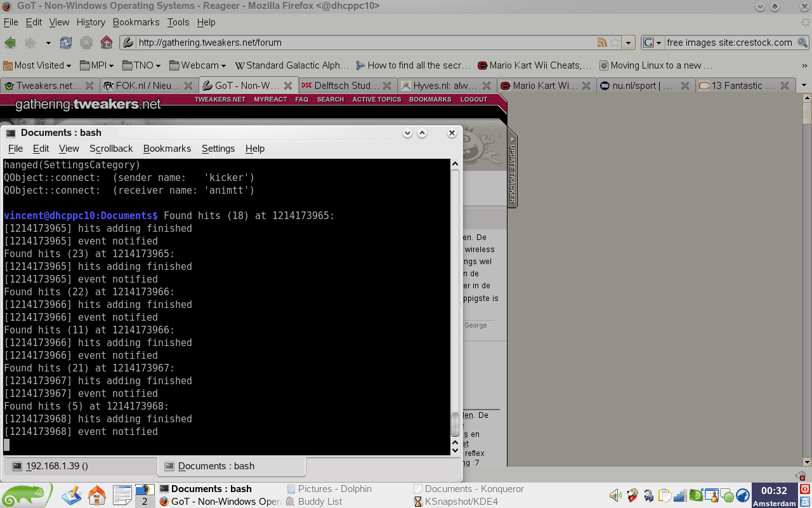Click the RSS feed icon in address bar

coord(602,43)
